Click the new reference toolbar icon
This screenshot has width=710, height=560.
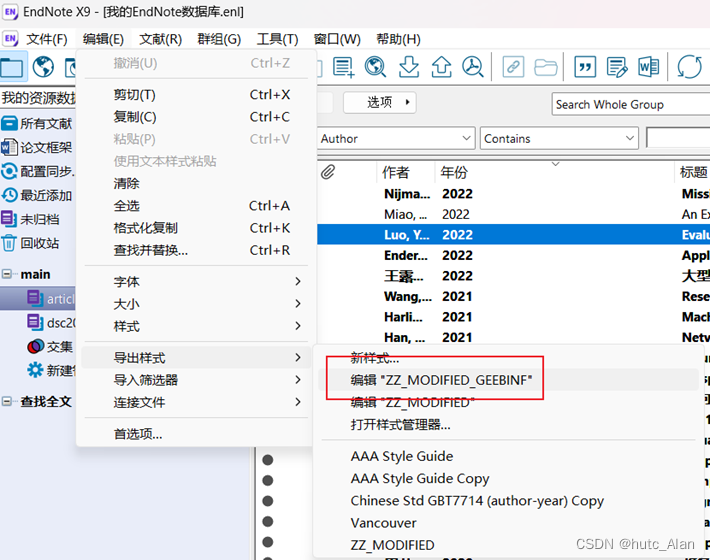click(x=344, y=67)
